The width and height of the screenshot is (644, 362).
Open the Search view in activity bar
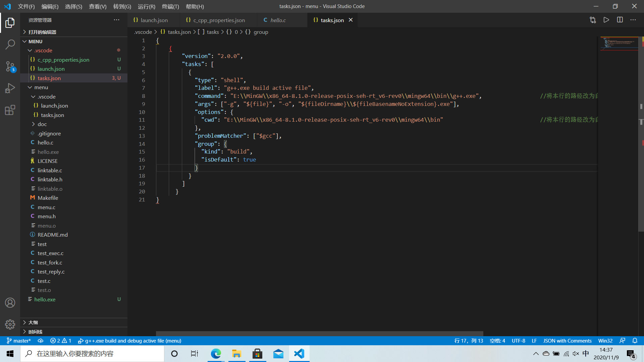[10, 44]
